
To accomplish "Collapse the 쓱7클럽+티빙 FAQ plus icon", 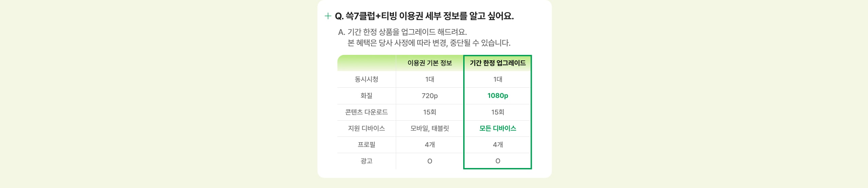I will [x=328, y=16].
